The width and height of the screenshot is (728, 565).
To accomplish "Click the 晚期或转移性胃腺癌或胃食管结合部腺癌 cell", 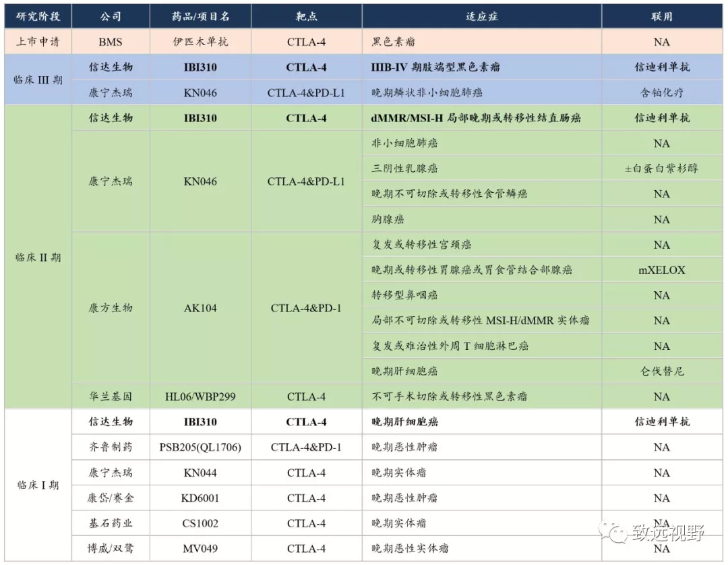I will [482, 270].
